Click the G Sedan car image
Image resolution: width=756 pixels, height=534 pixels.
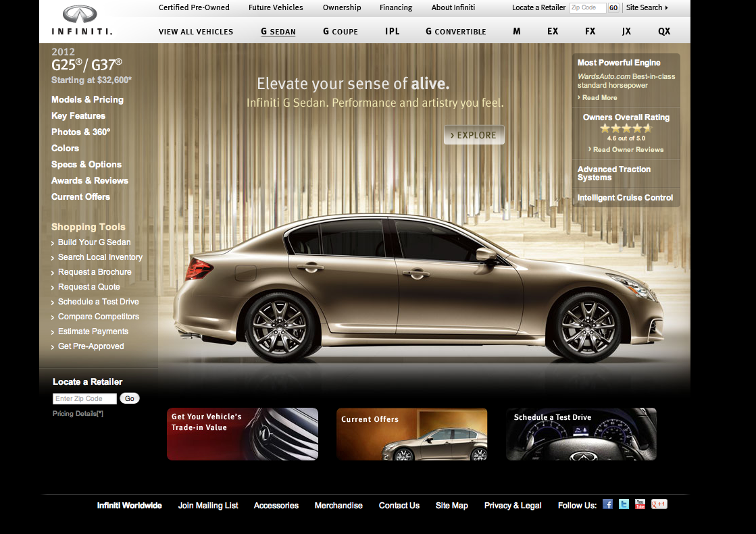(x=418, y=289)
